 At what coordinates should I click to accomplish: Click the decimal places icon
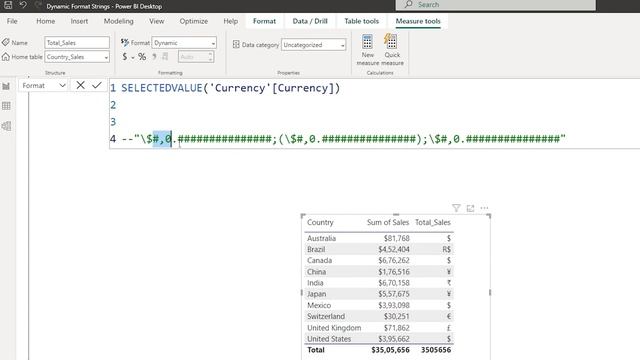tap(165, 57)
